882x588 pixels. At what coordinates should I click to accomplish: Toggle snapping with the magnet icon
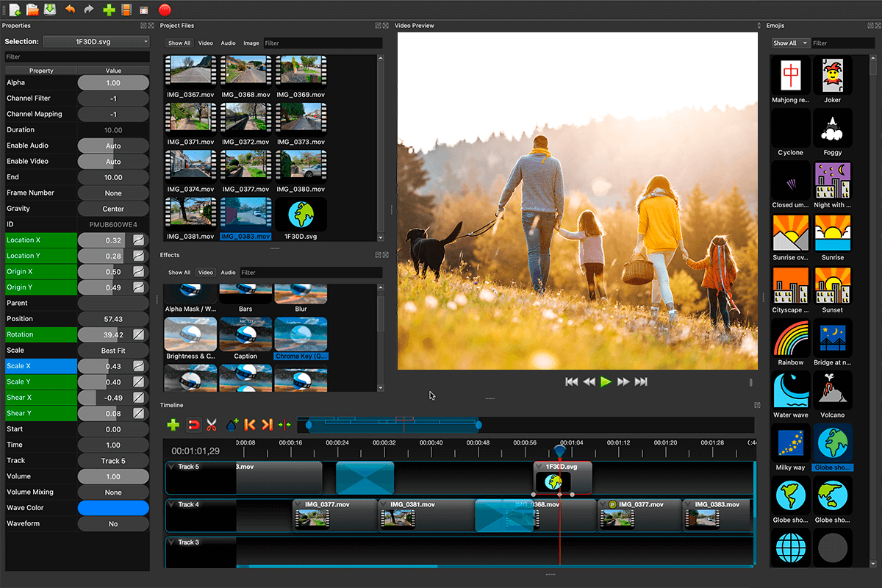coord(193,425)
